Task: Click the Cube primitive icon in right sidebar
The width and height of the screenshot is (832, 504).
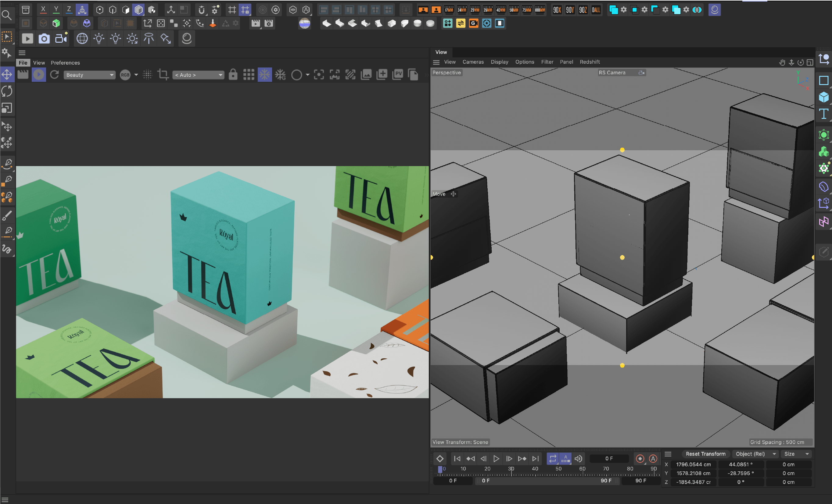Action: (823, 97)
